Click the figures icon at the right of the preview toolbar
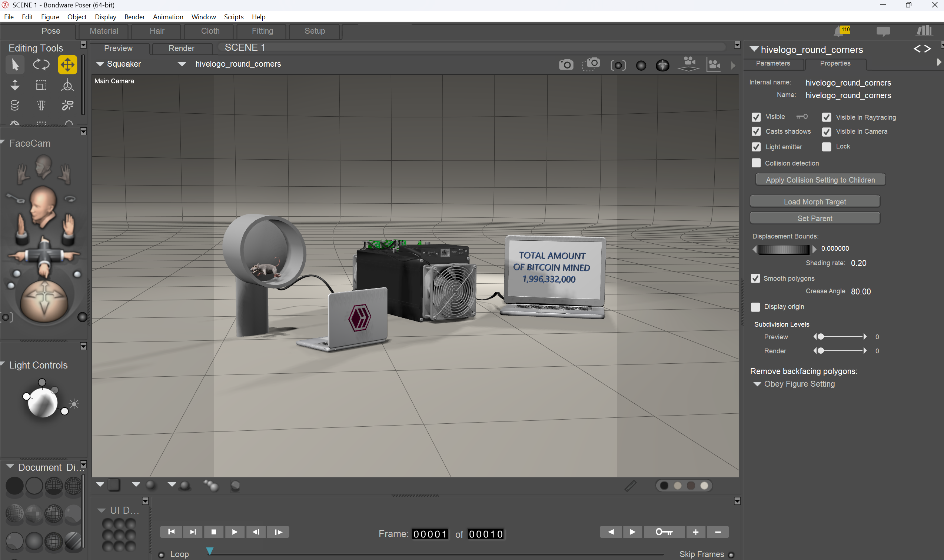The height and width of the screenshot is (560, 944). click(714, 65)
